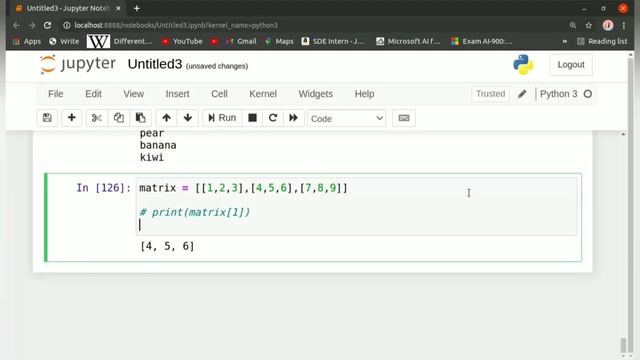Run the current cell
Viewport: 640px width, 360px height.
tap(222, 118)
